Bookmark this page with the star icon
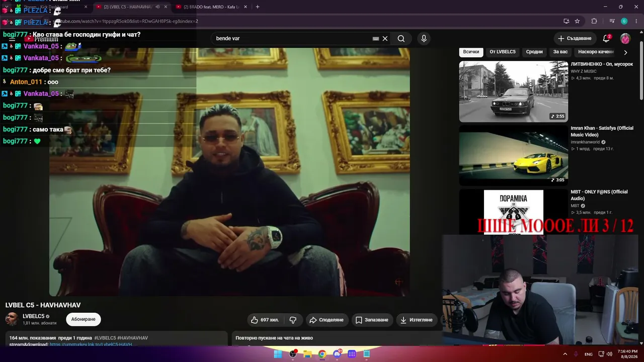 point(577,21)
